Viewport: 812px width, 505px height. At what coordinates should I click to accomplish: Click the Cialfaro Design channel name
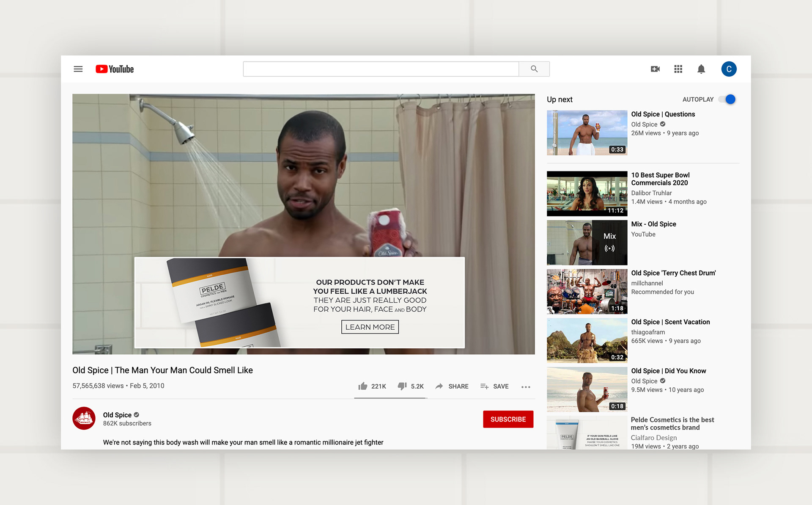(x=654, y=438)
